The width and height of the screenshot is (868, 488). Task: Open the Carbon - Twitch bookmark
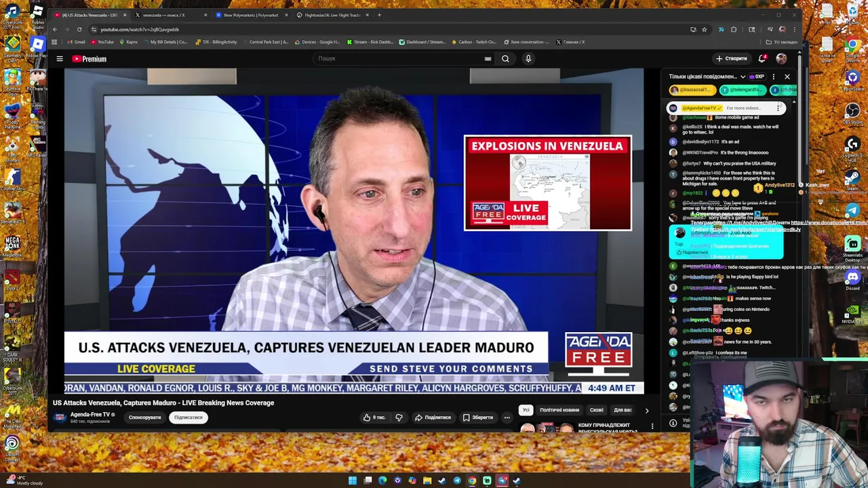(x=473, y=42)
